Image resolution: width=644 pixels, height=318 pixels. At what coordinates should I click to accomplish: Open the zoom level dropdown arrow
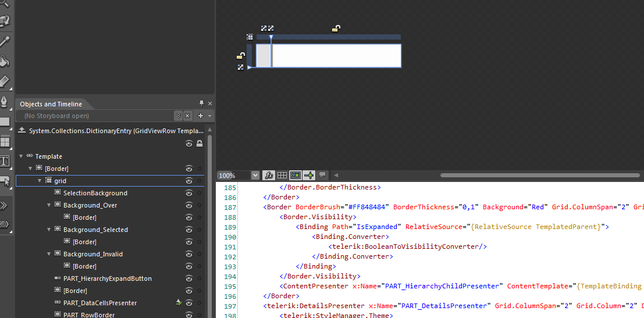point(255,175)
